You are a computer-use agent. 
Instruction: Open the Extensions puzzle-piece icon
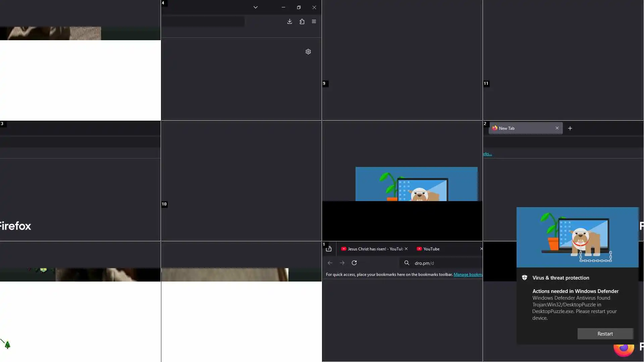tap(302, 21)
